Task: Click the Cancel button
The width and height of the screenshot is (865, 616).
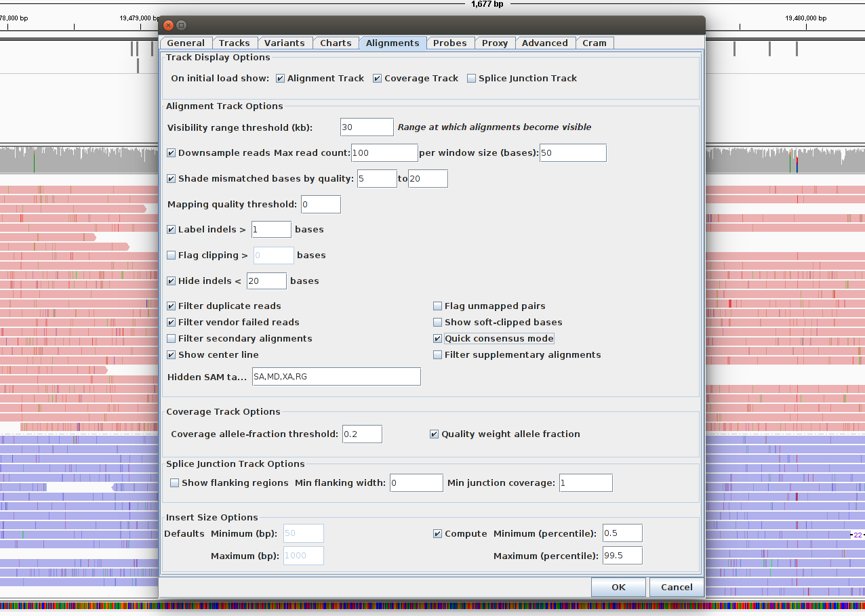Action: 676,588
